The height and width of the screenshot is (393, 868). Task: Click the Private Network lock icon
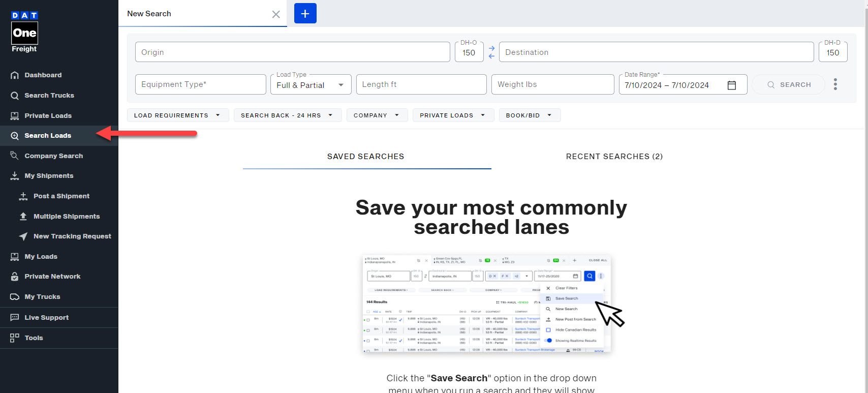coord(15,277)
